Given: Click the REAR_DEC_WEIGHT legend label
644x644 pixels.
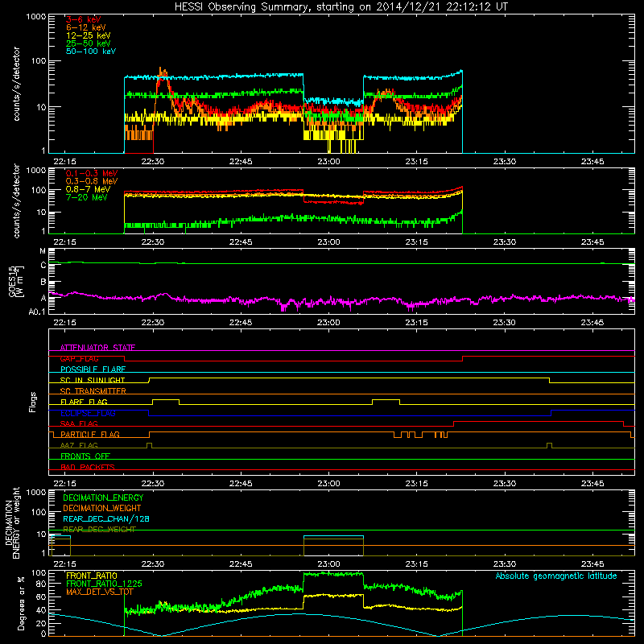Looking at the screenshot, I should tap(99, 530).
